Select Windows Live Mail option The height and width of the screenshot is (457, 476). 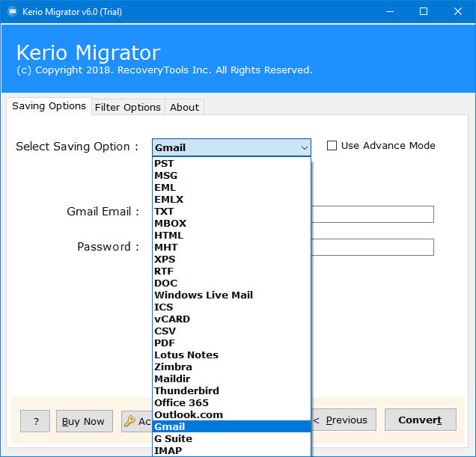[231, 295]
